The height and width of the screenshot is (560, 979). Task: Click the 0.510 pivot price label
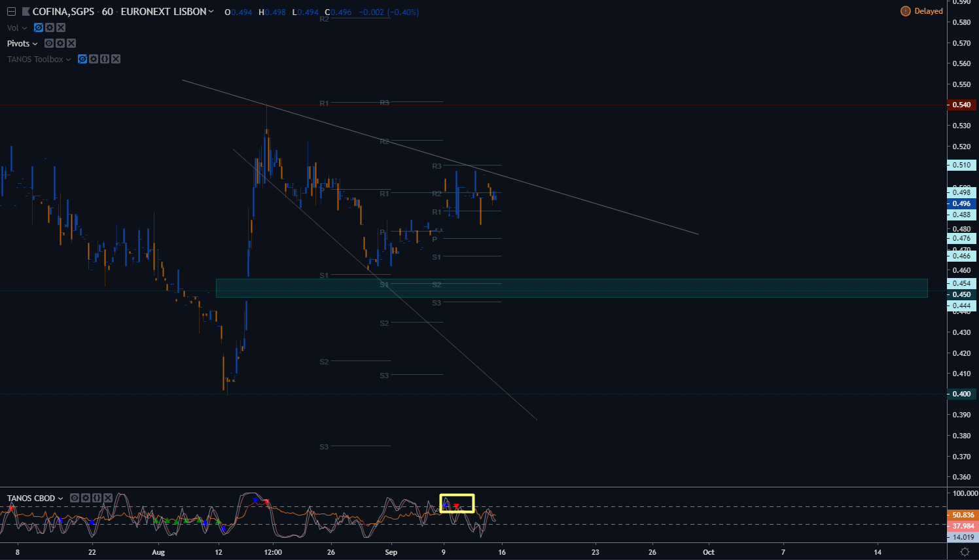point(961,165)
